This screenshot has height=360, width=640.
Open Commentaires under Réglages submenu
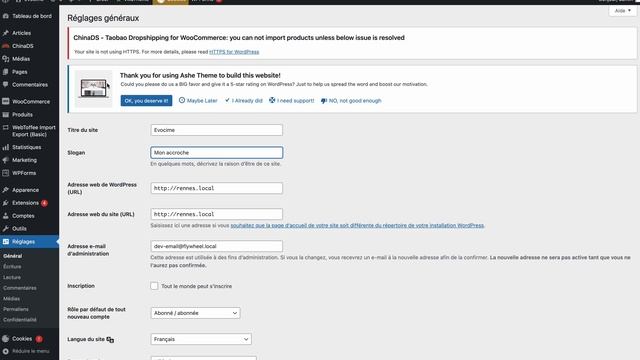pos(20,288)
